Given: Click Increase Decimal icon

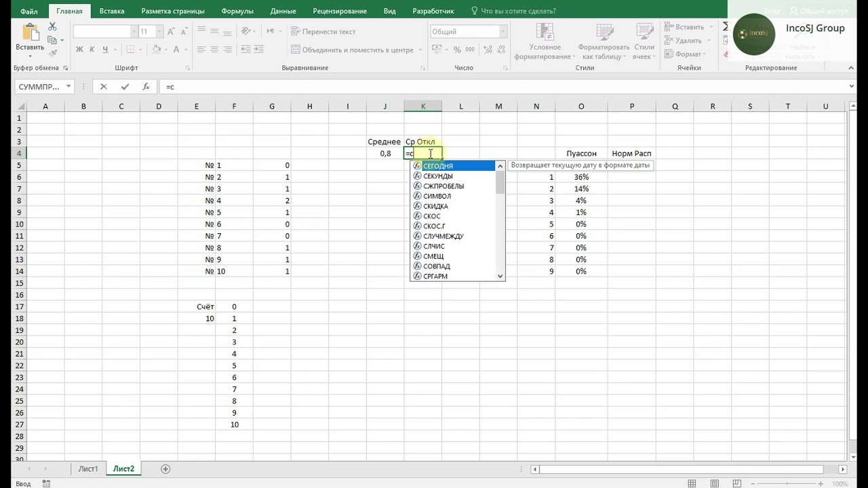Looking at the screenshot, I should [487, 49].
